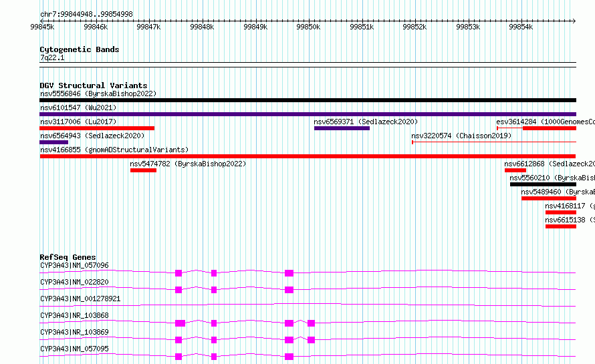The image size is (595, 364).
Task: Open the nsv5560210 variant label
Action: coord(552,178)
